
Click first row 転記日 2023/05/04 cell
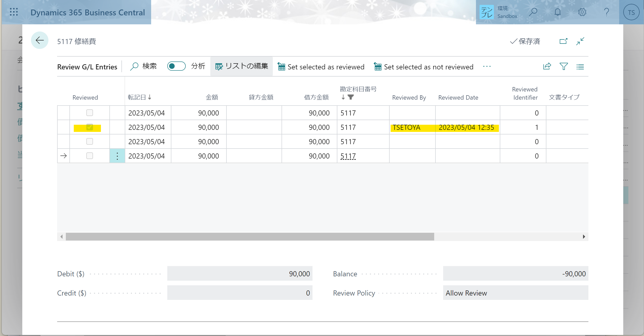tap(148, 113)
